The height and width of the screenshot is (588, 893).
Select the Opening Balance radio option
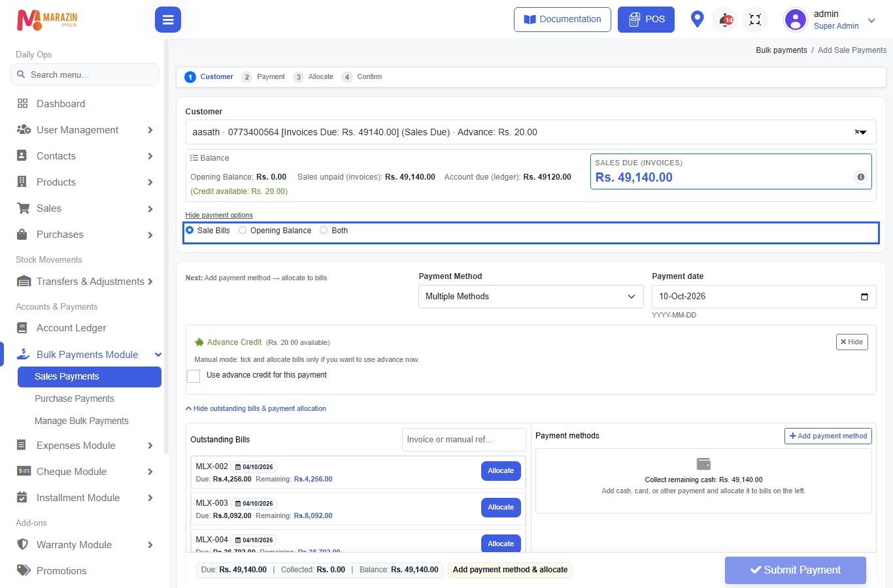tap(243, 230)
